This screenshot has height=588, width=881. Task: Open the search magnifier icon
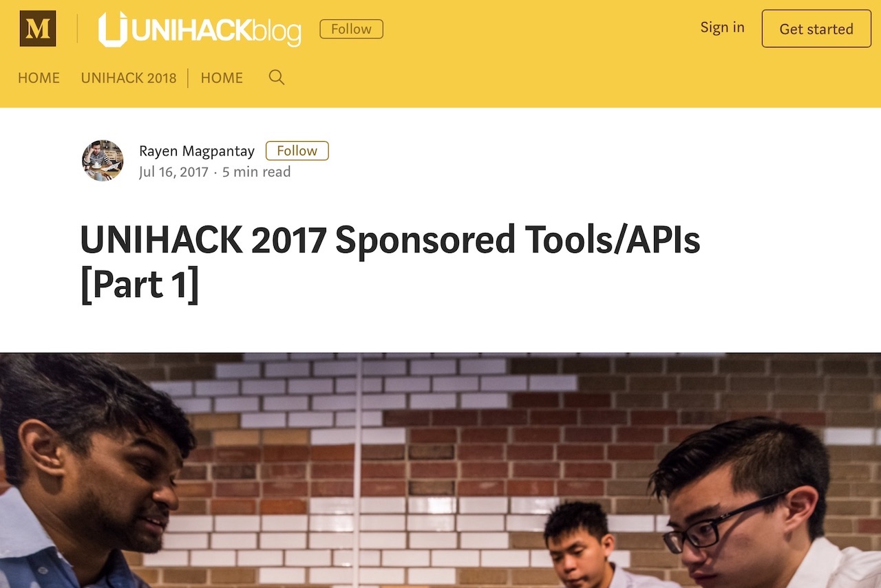[x=277, y=77]
